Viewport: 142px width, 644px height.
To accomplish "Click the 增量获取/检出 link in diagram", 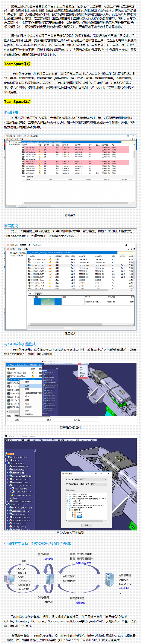I will click(x=83, y=563).
